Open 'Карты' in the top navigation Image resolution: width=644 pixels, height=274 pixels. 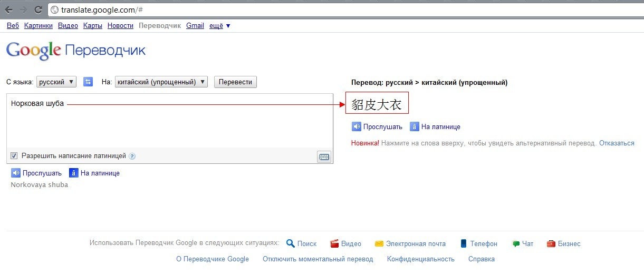pyautogui.click(x=93, y=25)
